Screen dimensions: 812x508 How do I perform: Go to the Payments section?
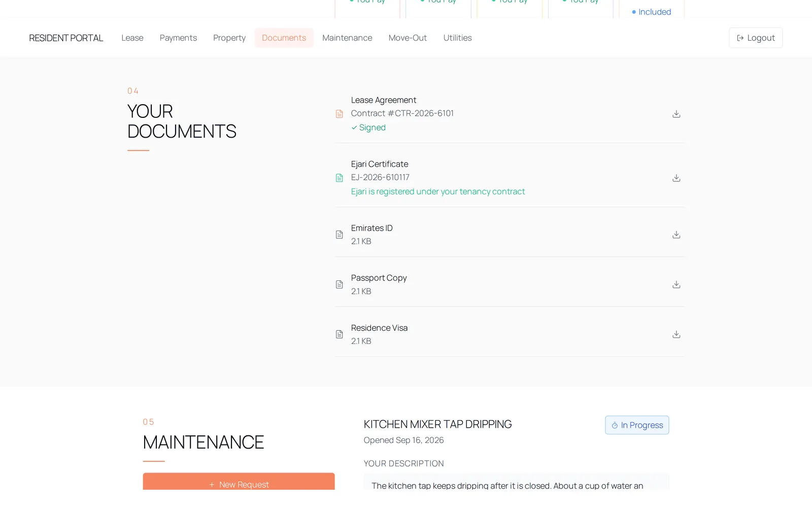click(178, 38)
